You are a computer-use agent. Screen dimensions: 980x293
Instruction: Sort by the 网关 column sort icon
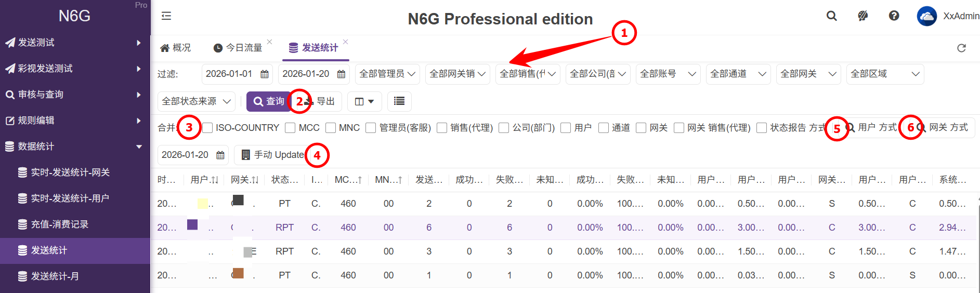coord(255,180)
